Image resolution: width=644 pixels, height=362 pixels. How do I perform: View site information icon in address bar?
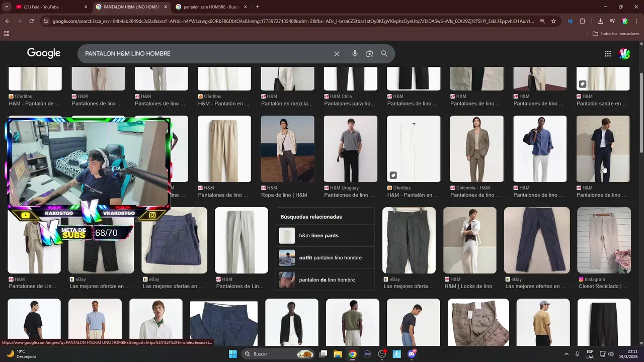[46, 21]
